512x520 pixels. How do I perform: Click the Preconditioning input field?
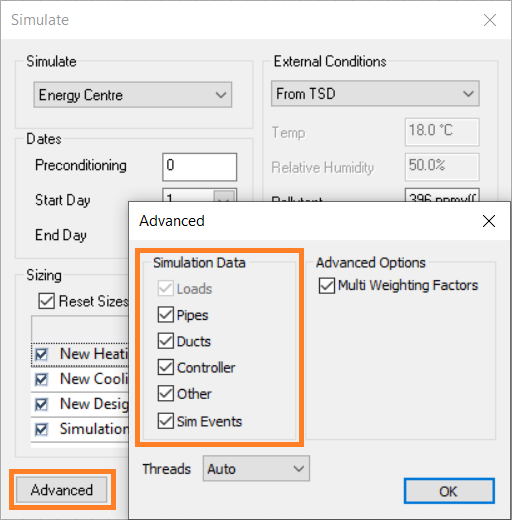(x=199, y=167)
